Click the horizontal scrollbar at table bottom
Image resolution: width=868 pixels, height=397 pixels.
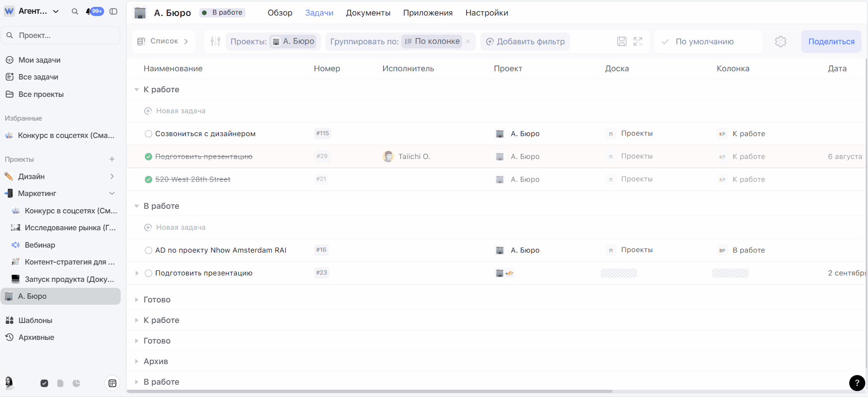[x=369, y=392]
